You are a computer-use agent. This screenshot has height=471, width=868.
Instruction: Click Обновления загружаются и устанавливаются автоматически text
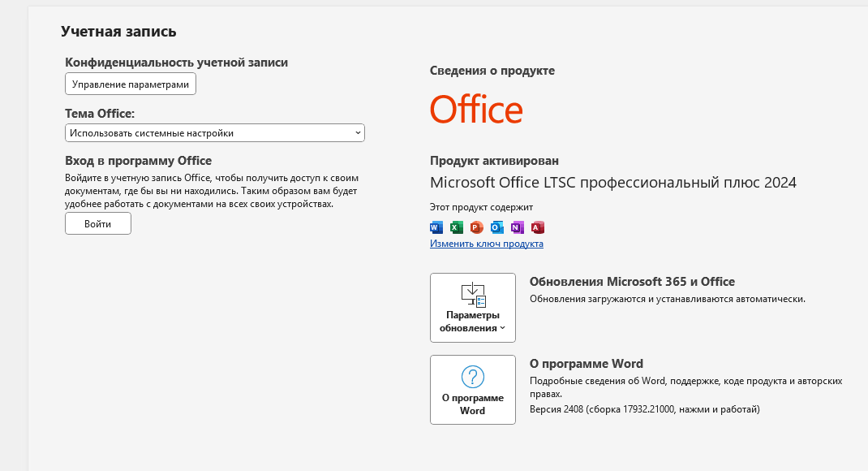click(x=668, y=299)
